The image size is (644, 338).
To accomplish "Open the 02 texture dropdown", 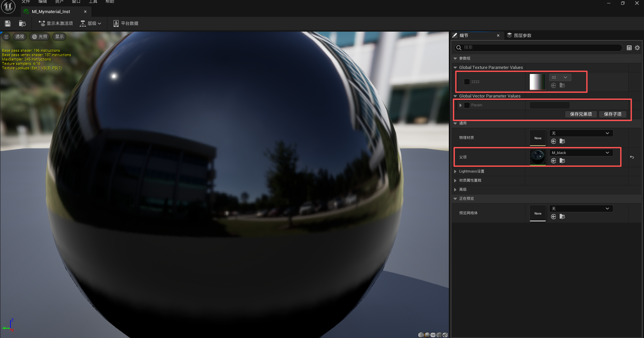I will pyautogui.click(x=560, y=78).
